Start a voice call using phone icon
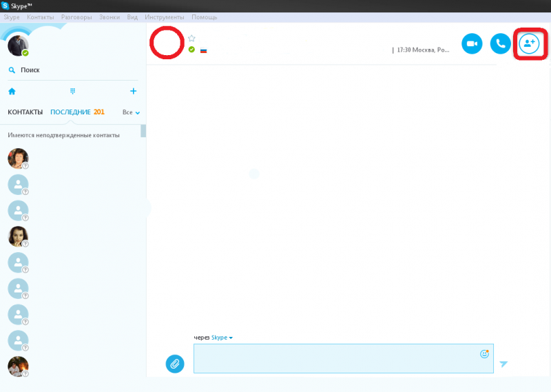 pyautogui.click(x=501, y=44)
